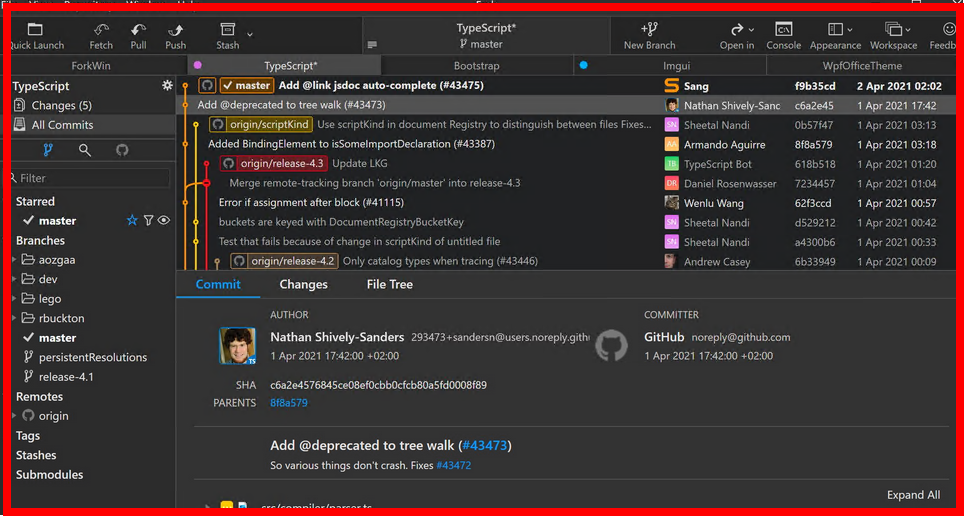Switch to the File Tree tab
The width and height of the screenshot is (964, 516).
[x=390, y=285]
